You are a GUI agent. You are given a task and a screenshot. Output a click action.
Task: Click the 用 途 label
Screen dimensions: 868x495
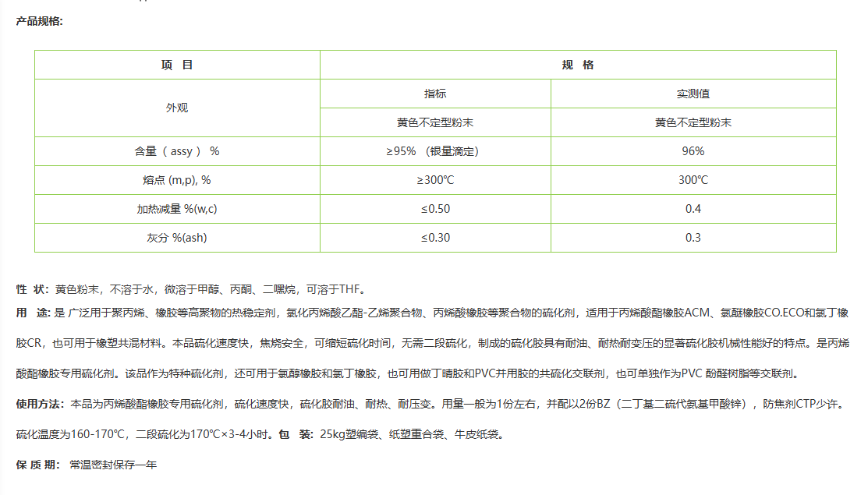[33, 313]
